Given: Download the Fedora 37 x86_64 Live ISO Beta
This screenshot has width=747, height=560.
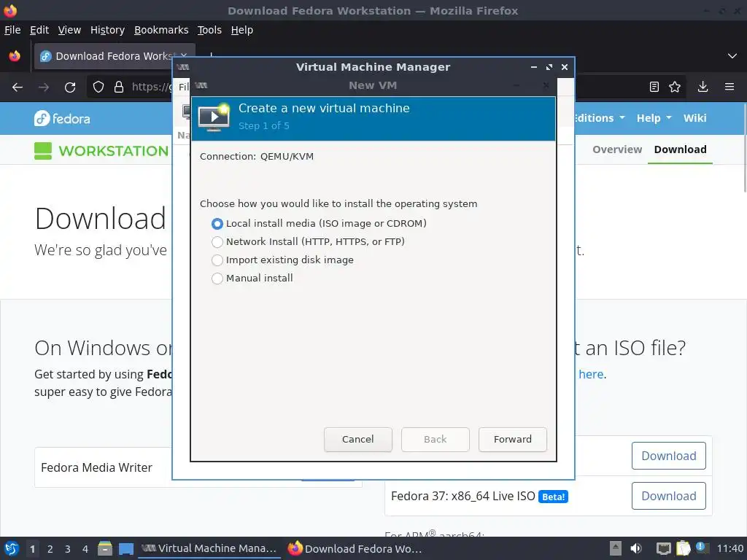Looking at the screenshot, I should [x=668, y=496].
